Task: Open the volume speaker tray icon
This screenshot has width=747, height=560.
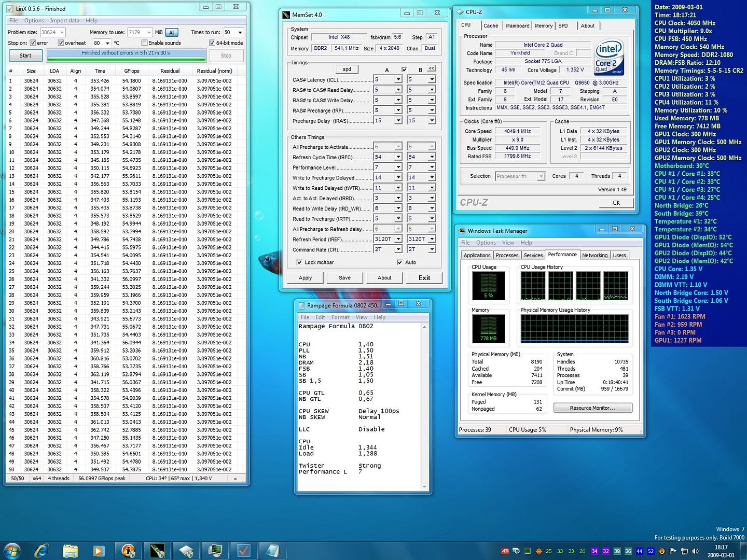Action: pyautogui.click(x=695, y=551)
